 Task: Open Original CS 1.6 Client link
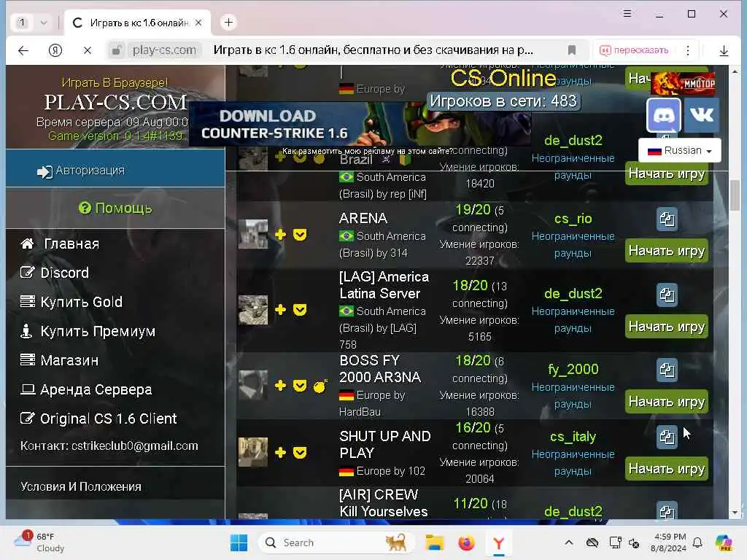tap(98, 419)
